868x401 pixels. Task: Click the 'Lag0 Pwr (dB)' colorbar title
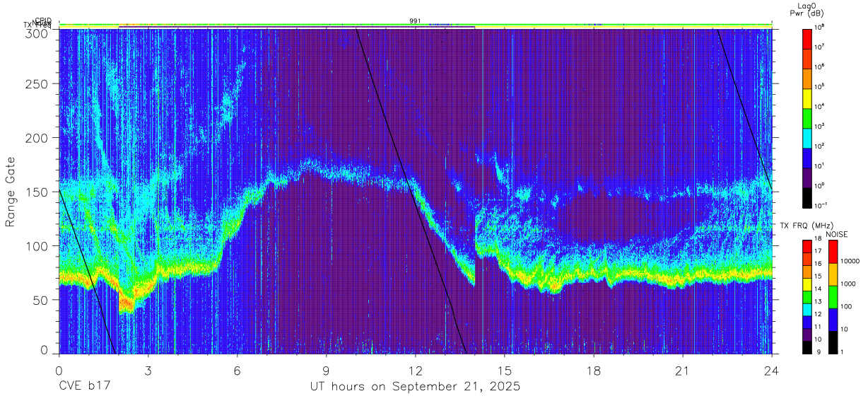coord(808,9)
